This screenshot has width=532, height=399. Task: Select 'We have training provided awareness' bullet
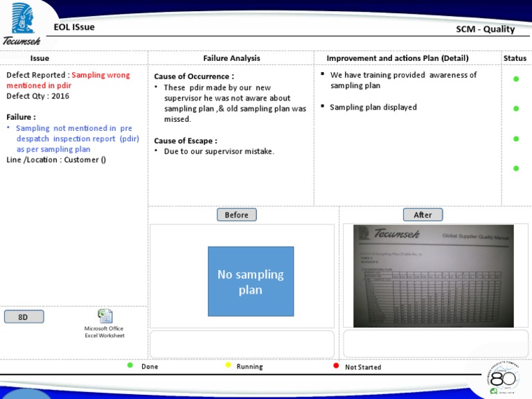pos(403,80)
